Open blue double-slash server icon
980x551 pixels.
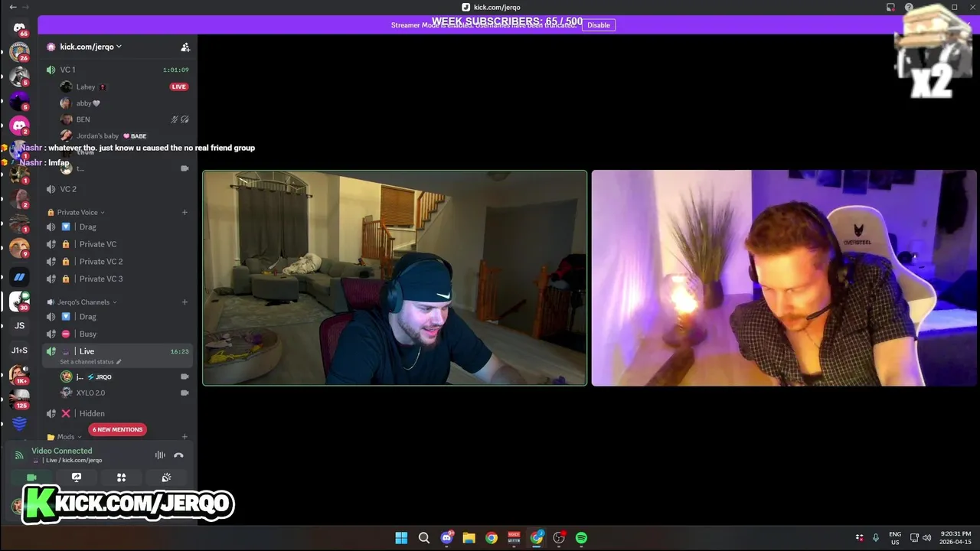pyautogui.click(x=19, y=276)
